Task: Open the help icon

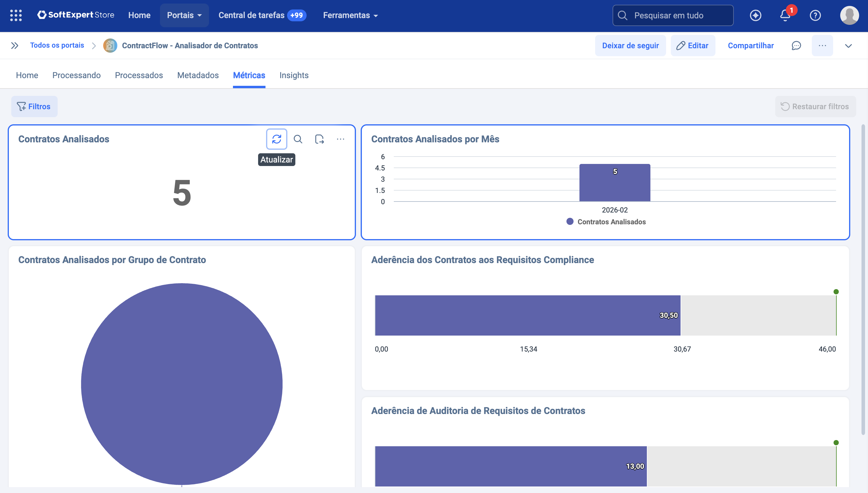Action: pyautogui.click(x=815, y=15)
